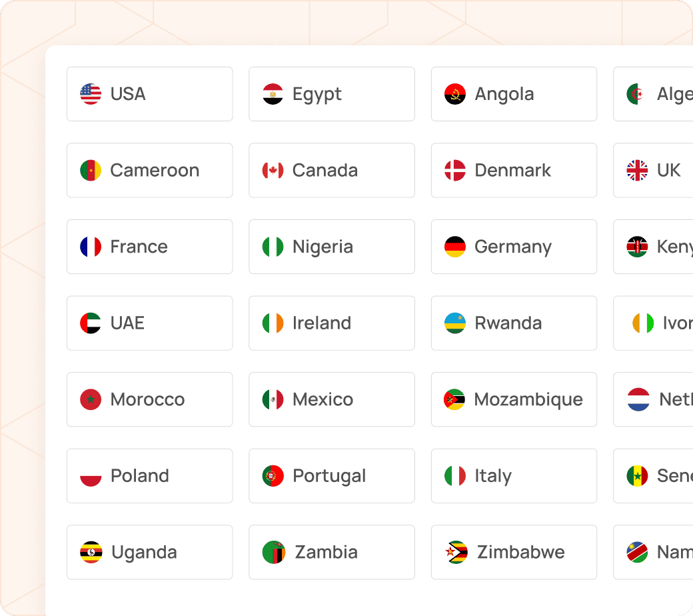
Task: Select the UAE country button
Action: click(x=149, y=323)
